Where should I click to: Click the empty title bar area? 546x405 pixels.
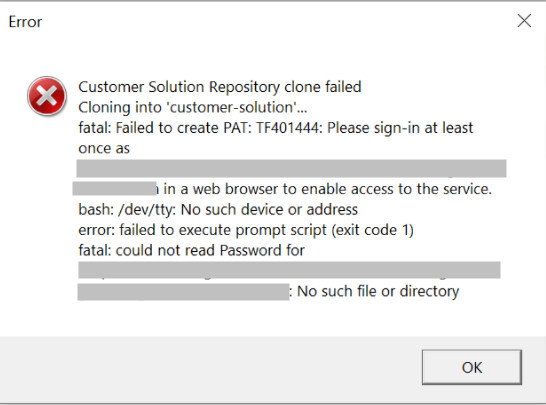279,22
